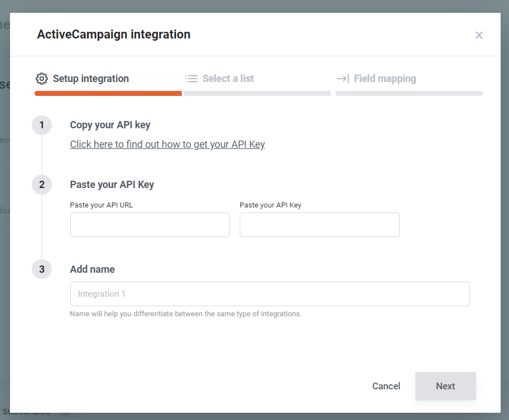
Task: Click the Field mapping arrow icon
Action: pos(343,79)
